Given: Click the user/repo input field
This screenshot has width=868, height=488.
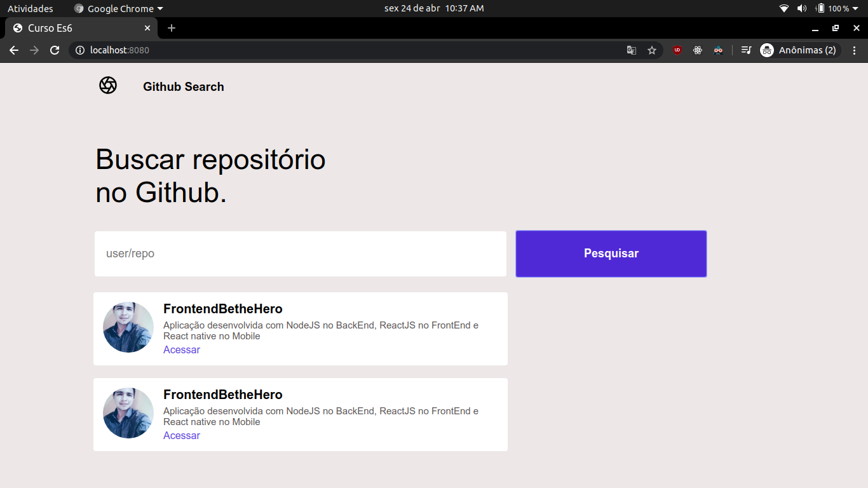Looking at the screenshot, I should [x=300, y=254].
